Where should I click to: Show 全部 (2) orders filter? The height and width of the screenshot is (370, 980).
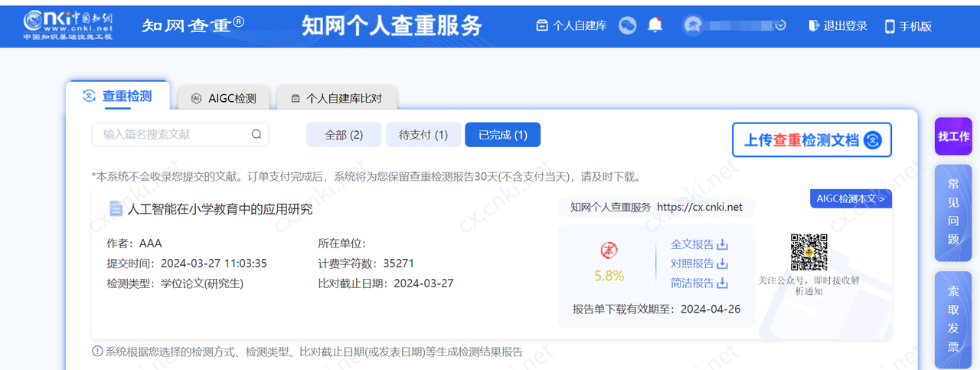344,135
